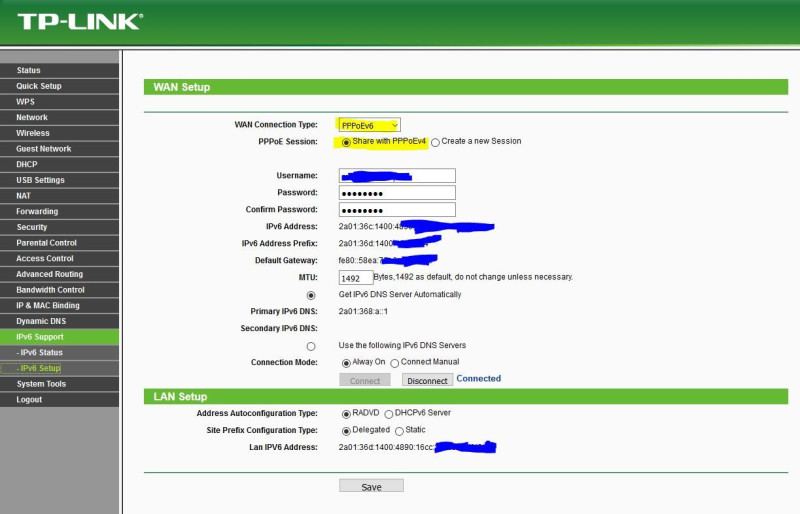Screen dimensions: 800x514
Task: Select Create a new Session radio
Action: coord(435,142)
